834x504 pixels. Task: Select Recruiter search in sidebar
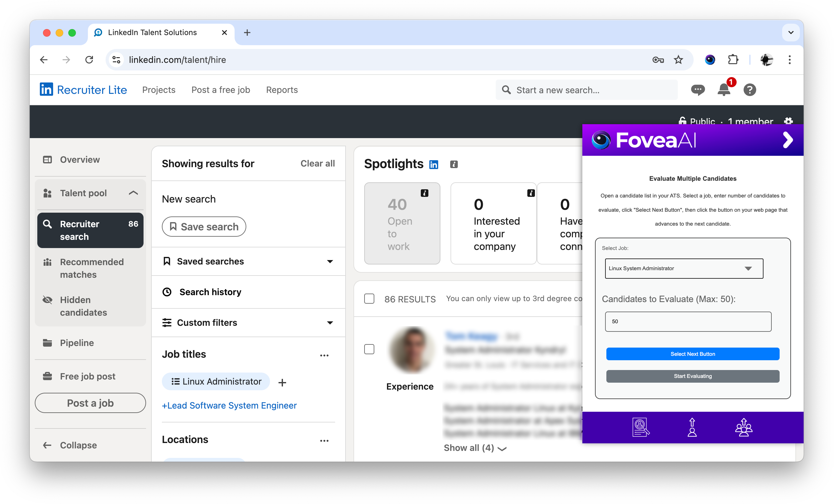click(x=90, y=230)
